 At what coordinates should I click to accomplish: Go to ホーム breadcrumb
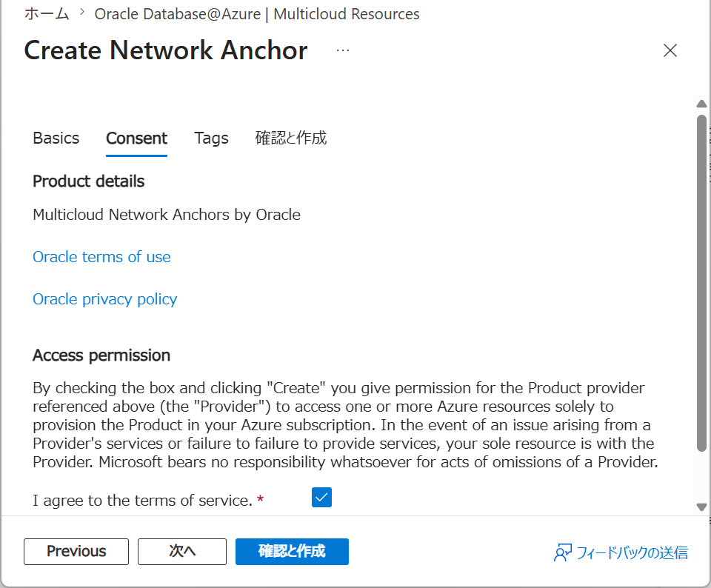(47, 13)
